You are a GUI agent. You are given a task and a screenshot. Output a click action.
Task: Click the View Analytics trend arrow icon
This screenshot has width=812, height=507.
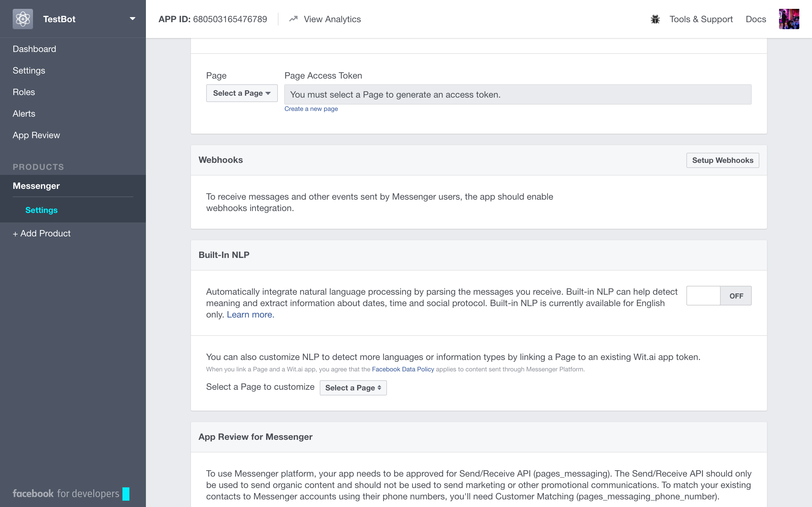click(x=293, y=19)
